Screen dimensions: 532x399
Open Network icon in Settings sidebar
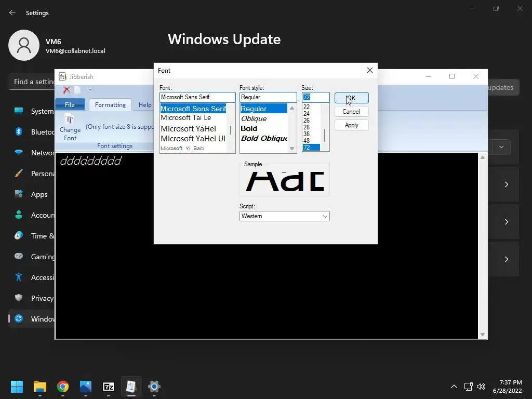coord(19,152)
